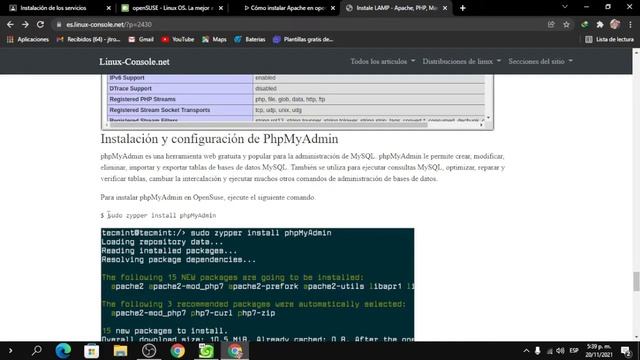The image size is (640, 360).
Task: Open the Chrome profile avatar
Action: (x=615, y=24)
